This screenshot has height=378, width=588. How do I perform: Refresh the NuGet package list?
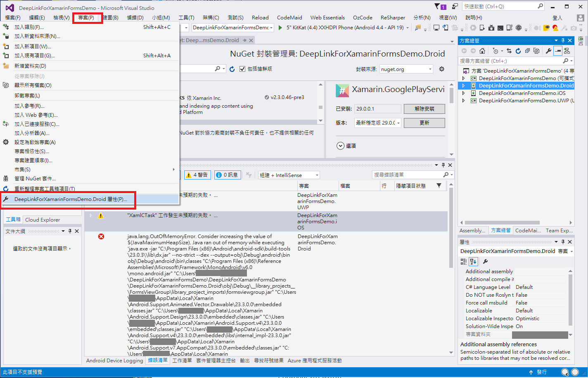(232, 69)
